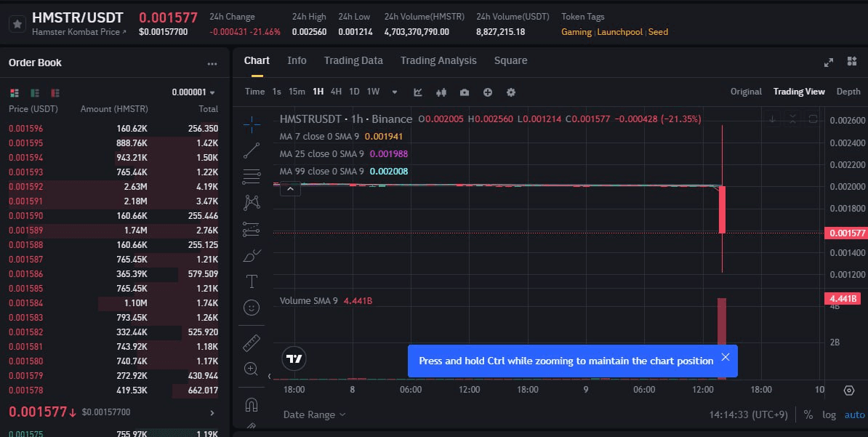Viewport: 868px width, 437px height.
Task: Click the circled plus toolbar icon
Action: 488,92
